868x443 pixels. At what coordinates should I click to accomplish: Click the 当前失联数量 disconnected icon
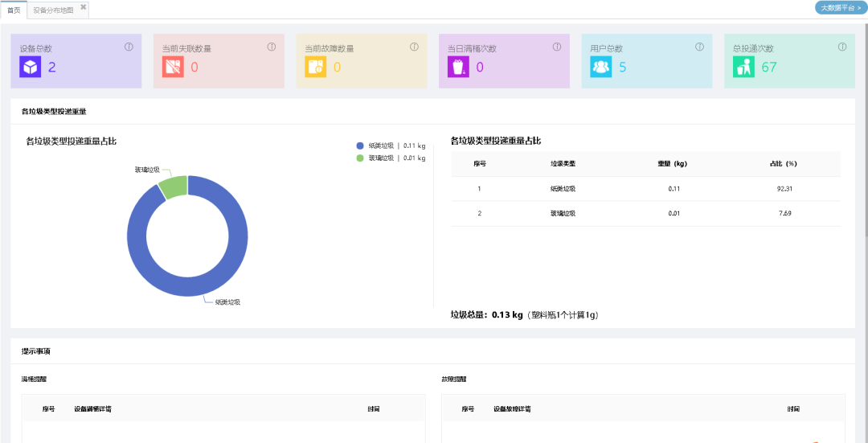(x=173, y=68)
